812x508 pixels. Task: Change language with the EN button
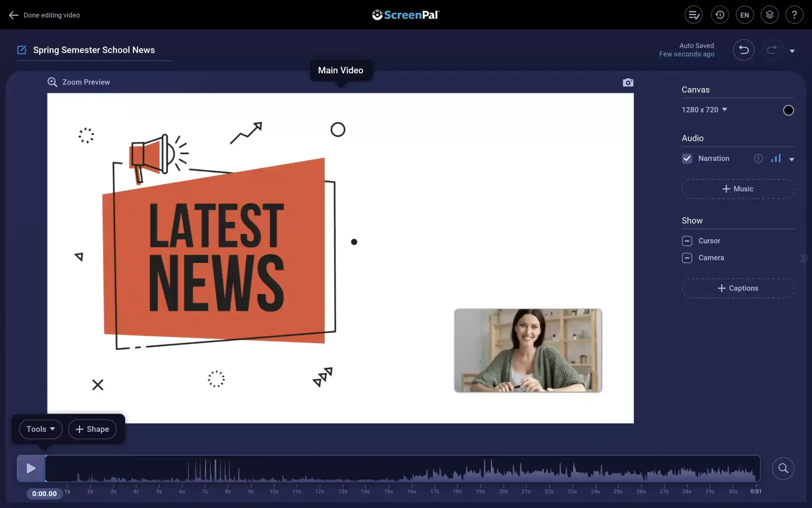[x=745, y=15]
